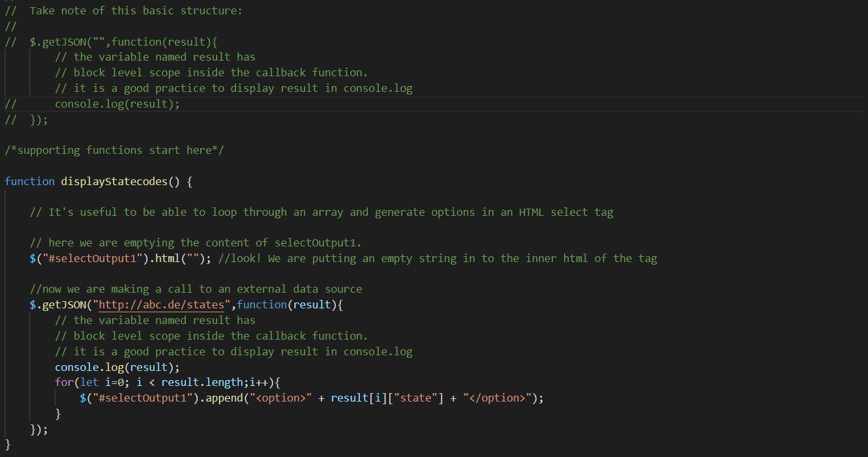This screenshot has width=868, height=457.
Task: Click the highlighted commented console.log(result) line
Action: click(x=116, y=104)
